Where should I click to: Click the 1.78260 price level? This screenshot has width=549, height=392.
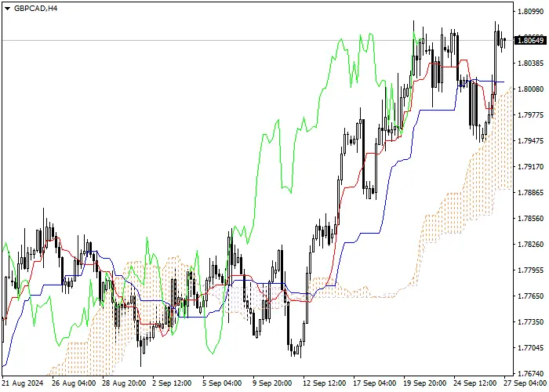(530, 245)
